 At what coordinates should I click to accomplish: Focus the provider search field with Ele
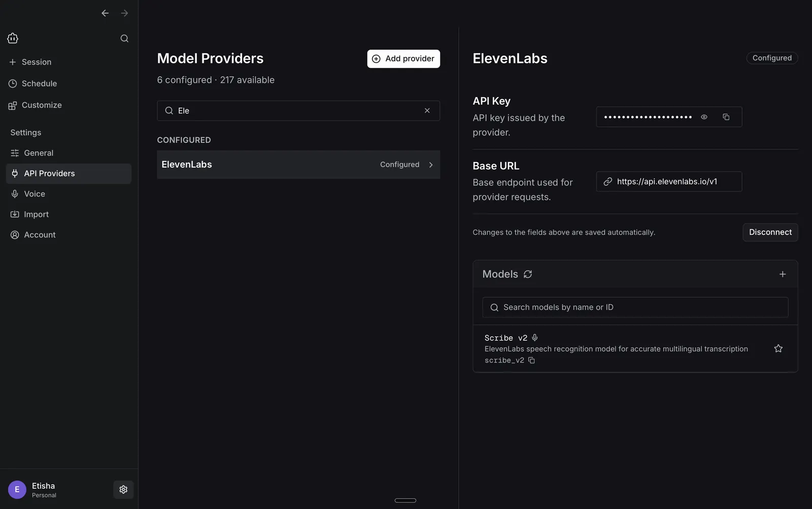tap(298, 111)
